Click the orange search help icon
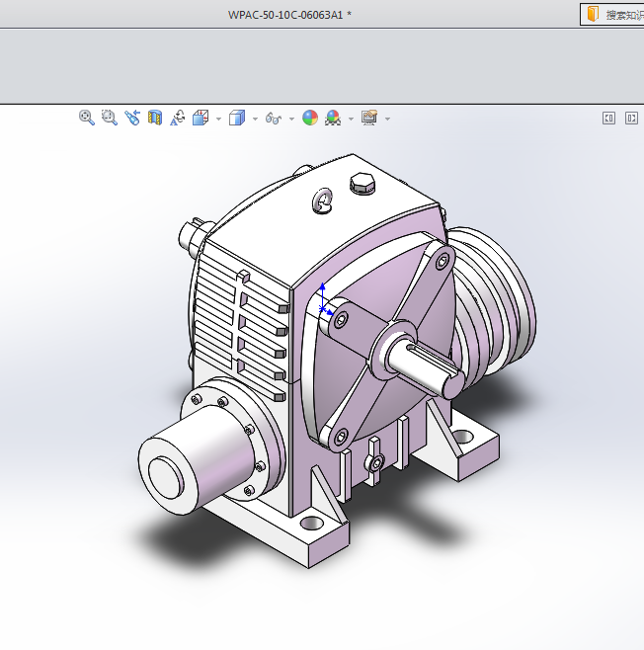Viewport: 644px width, 650px height. tap(593, 14)
